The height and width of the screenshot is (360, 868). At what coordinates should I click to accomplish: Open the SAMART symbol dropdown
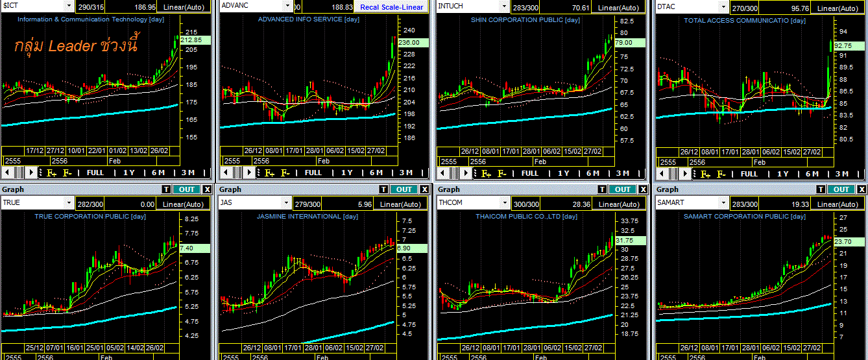[724, 203]
